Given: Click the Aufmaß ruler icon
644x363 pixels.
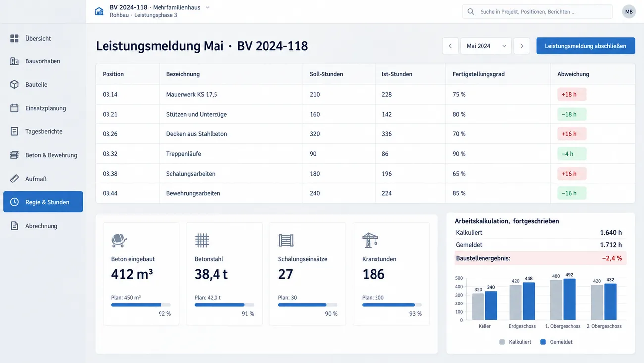Looking at the screenshot, I should 14,179.
